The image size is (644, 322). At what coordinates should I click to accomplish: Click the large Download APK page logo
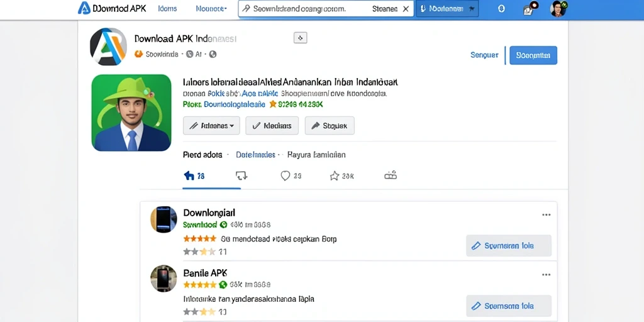tap(108, 47)
